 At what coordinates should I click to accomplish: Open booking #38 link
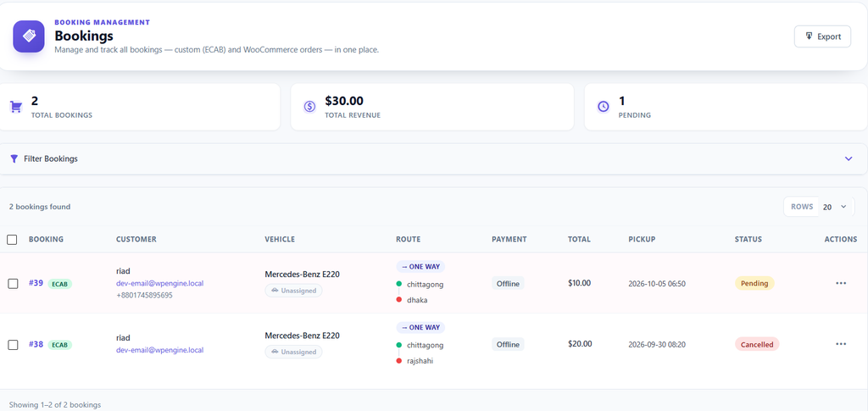(x=36, y=344)
